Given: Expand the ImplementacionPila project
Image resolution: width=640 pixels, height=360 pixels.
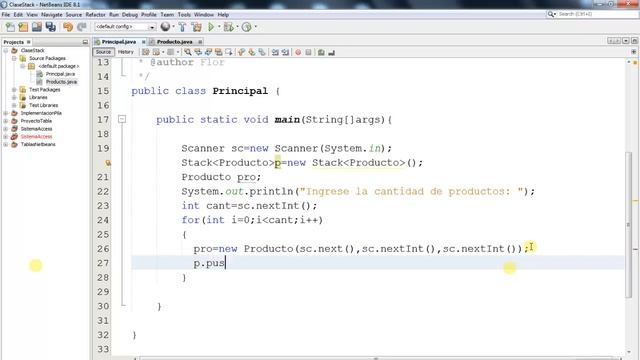Looking at the screenshot, I should [x=6, y=113].
